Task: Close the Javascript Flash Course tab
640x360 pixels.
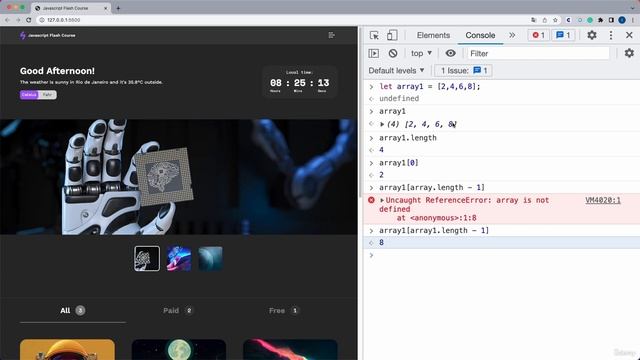Action: (105, 8)
